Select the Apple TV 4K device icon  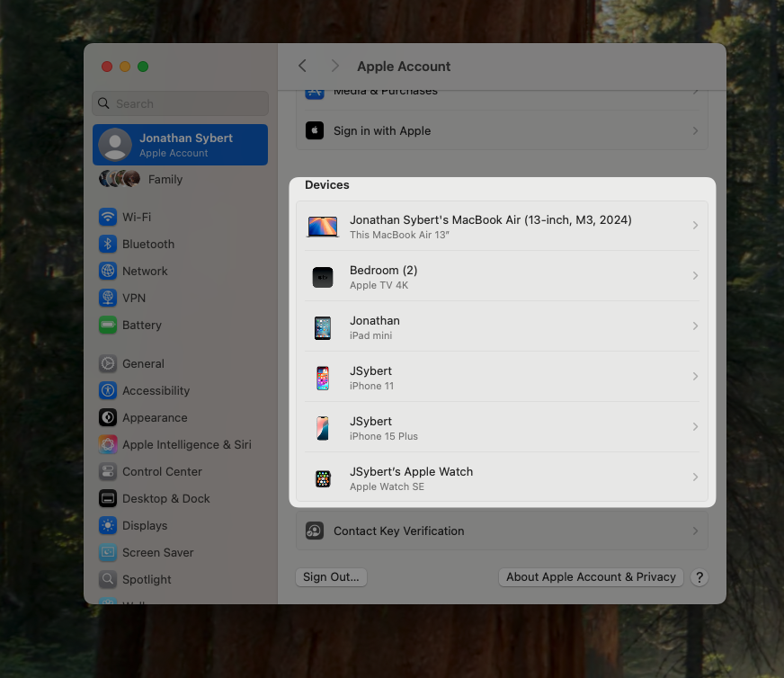click(323, 277)
